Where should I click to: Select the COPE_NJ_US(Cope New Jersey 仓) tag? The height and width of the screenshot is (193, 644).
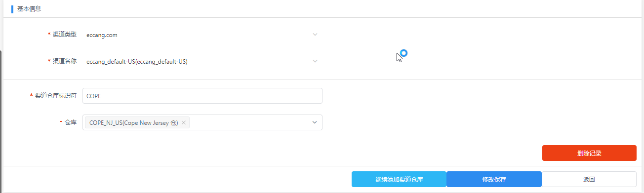133,123
